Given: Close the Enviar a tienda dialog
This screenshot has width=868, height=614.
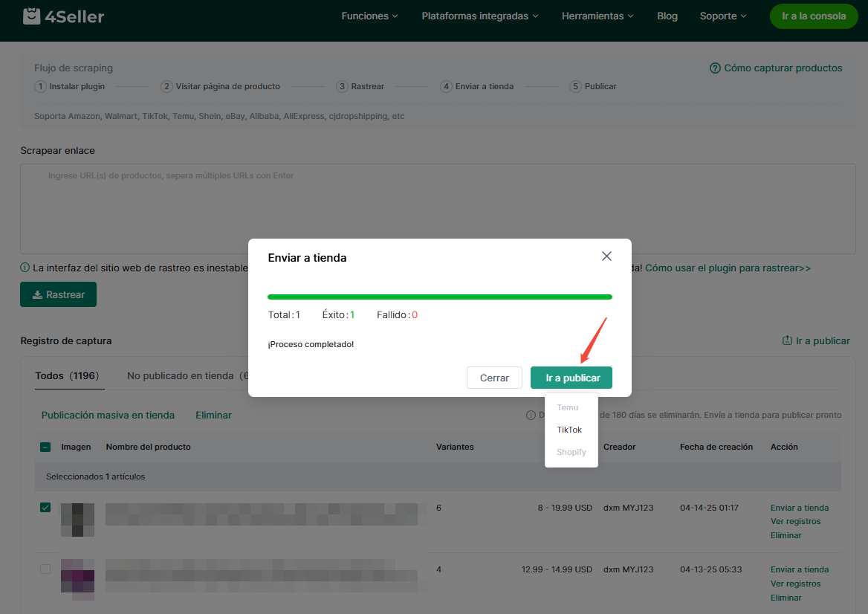Looking at the screenshot, I should [x=606, y=256].
